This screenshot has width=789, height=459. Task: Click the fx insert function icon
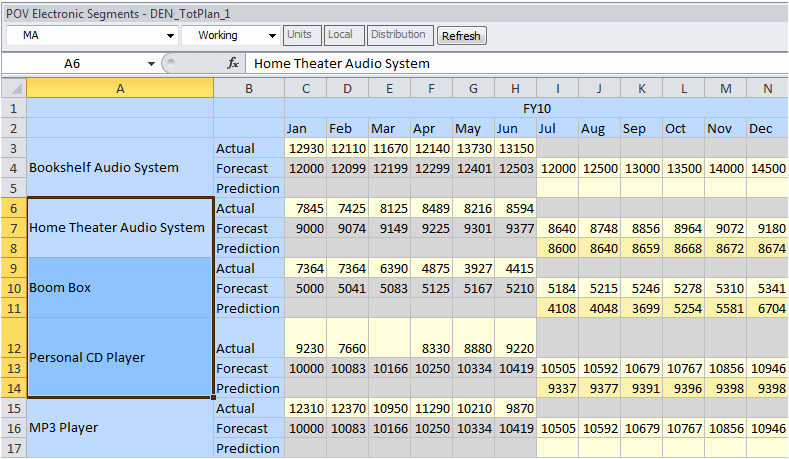[x=232, y=63]
